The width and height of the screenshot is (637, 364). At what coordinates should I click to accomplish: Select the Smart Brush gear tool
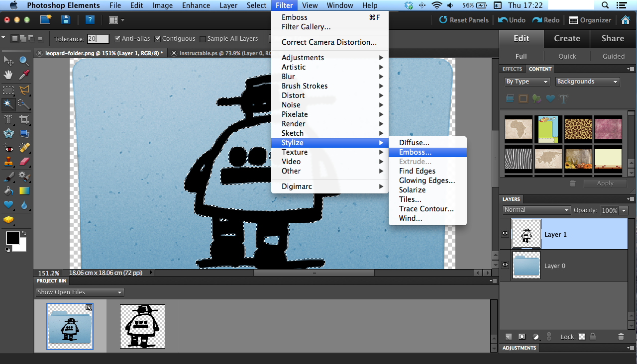tap(24, 177)
